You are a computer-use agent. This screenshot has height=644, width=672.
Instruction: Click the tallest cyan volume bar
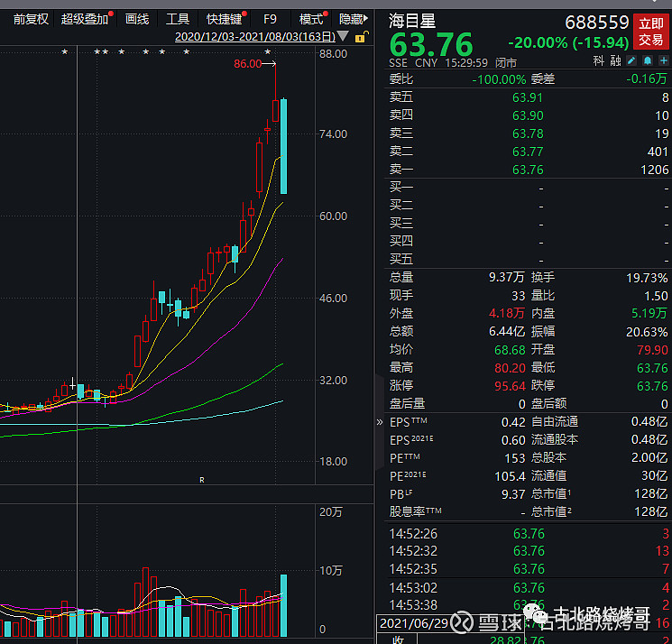click(x=283, y=605)
